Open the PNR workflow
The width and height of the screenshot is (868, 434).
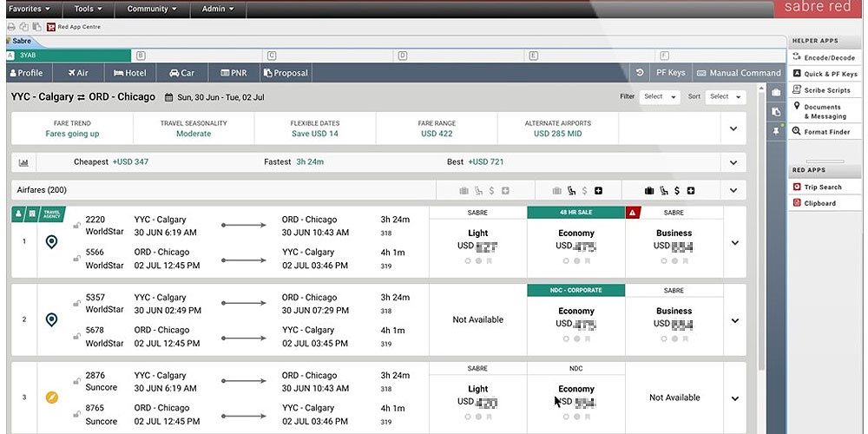point(233,73)
